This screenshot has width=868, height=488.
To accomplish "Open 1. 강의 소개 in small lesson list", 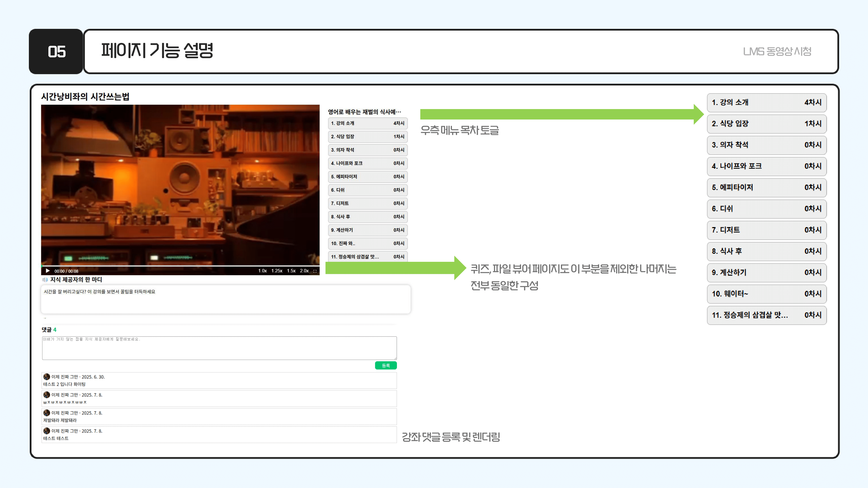I will pyautogui.click(x=367, y=123).
